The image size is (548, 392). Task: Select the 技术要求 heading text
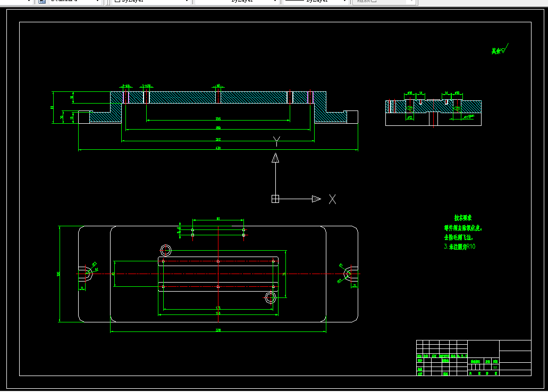point(463,218)
